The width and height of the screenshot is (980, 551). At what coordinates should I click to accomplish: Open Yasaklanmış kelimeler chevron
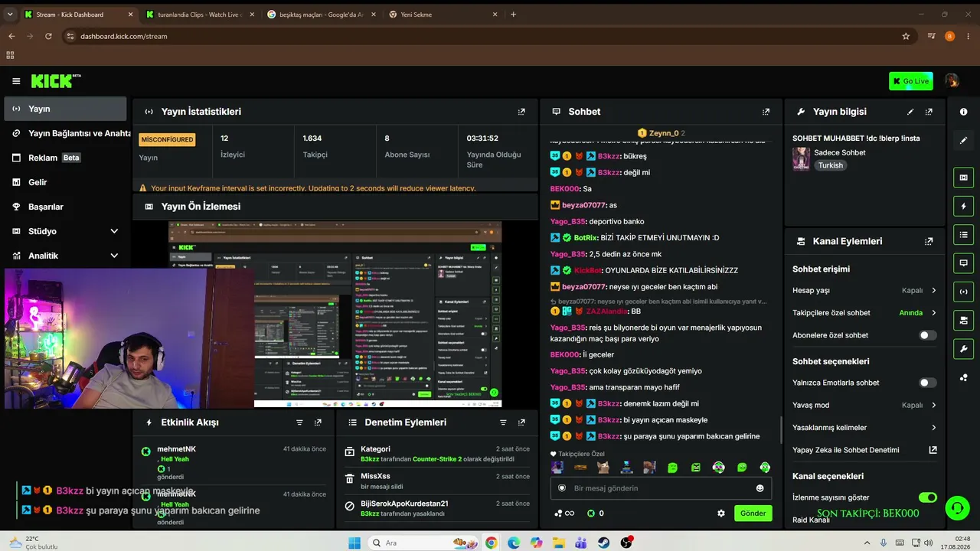click(933, 428)
